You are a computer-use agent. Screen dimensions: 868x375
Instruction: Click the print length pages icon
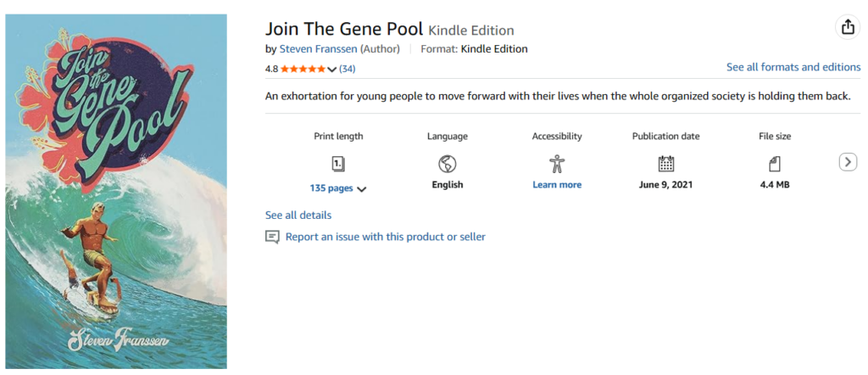click(337, 164)
